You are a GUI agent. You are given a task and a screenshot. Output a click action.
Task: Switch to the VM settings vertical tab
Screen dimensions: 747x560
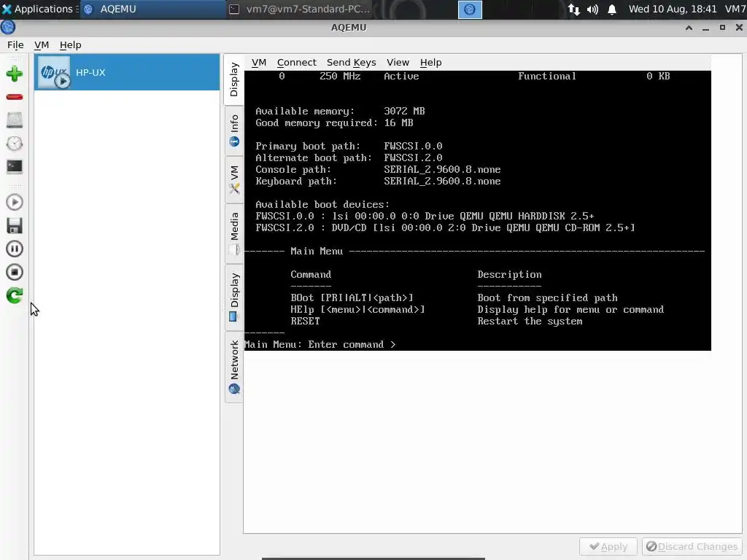[233, 179]
